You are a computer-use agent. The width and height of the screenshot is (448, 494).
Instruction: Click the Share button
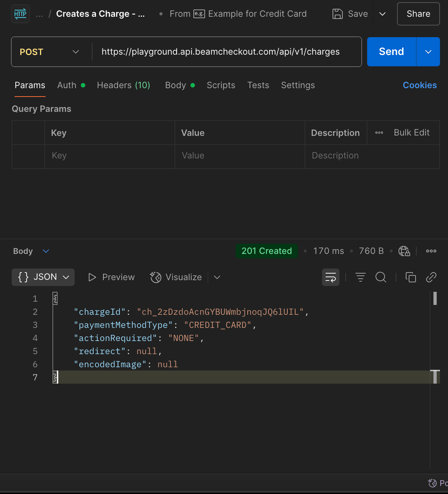pos(418,14)
